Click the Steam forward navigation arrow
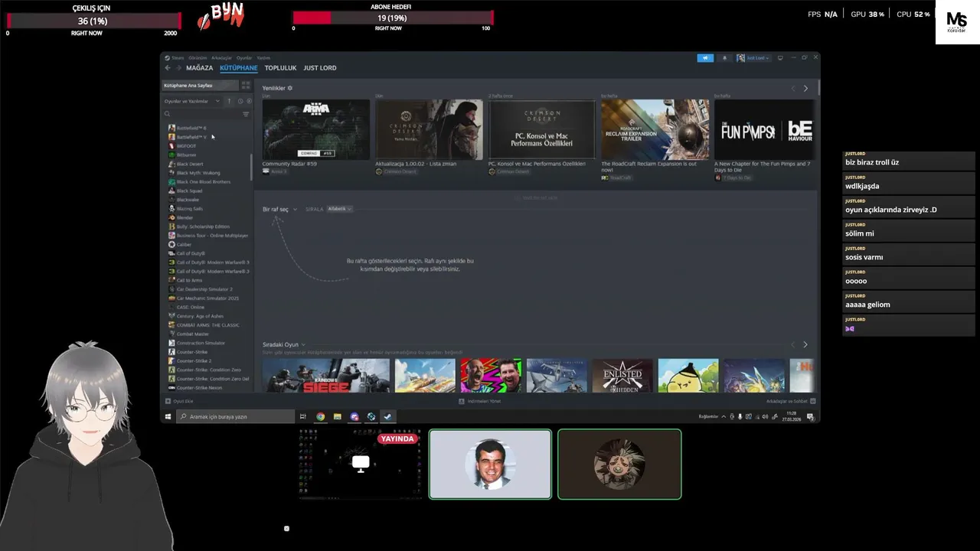The image size is (980, 551). pos(178,68)
